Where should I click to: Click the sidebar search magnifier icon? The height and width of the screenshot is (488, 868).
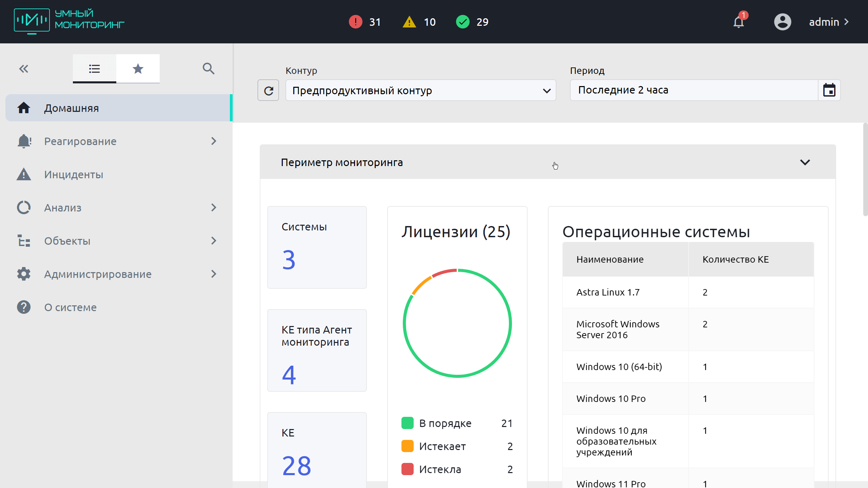pyautogui.click(x=208, y=69)
